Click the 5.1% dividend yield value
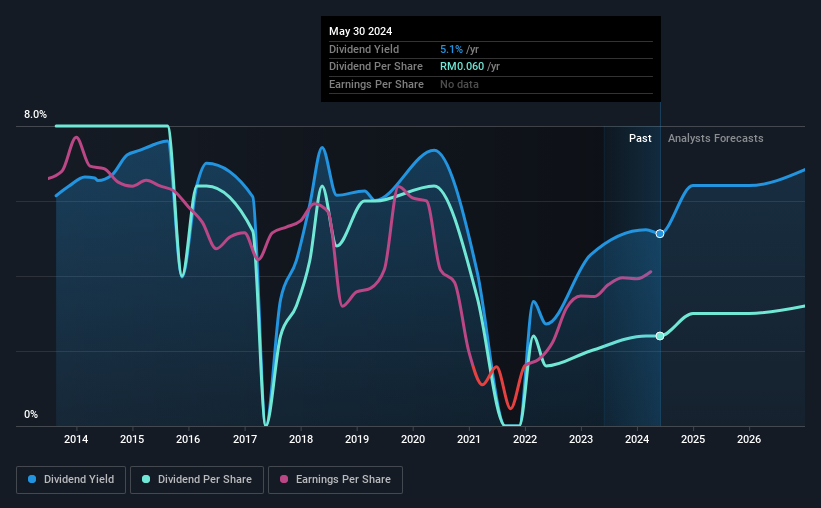821x508 pixels. coord(451,49)
